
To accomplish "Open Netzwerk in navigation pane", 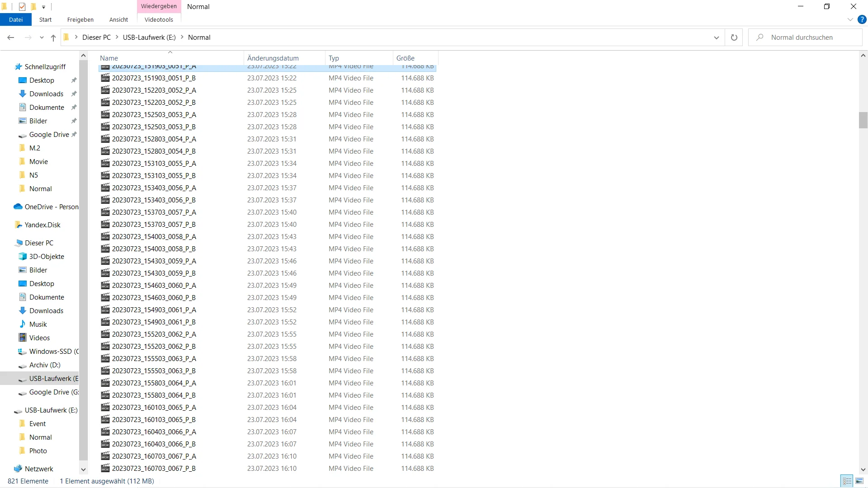I will coord(34,469).
